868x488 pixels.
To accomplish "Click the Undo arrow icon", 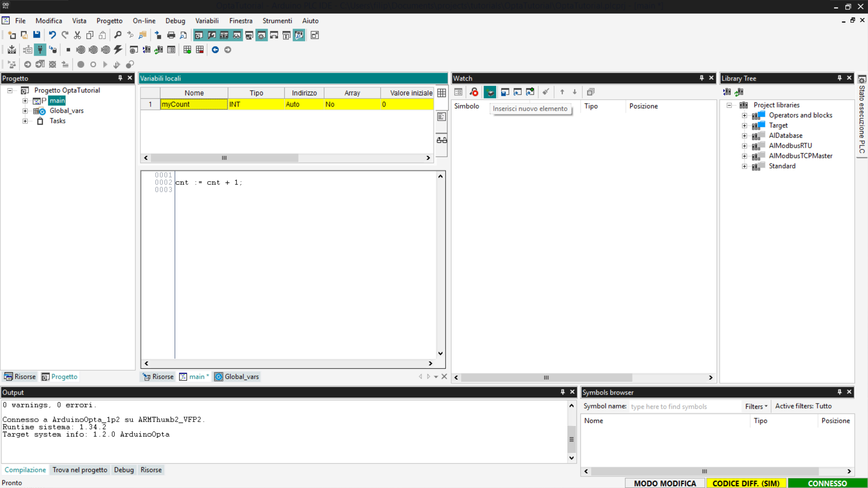I will click(x=52, y=35).
